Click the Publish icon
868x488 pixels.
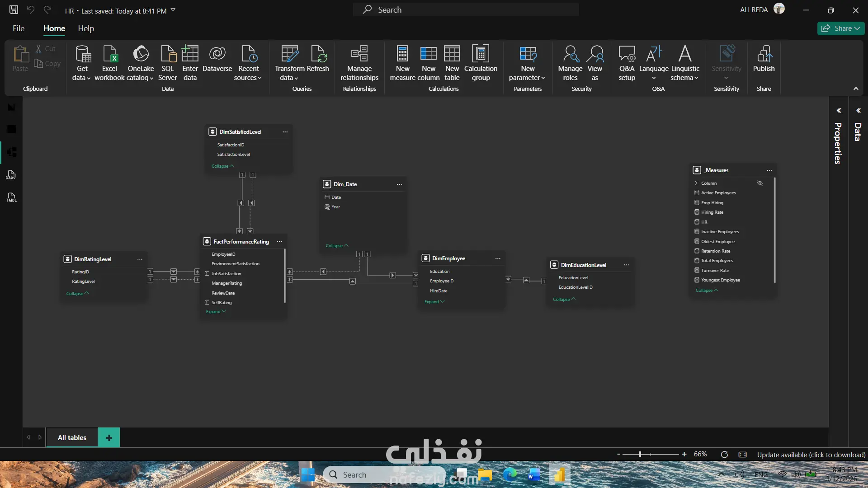tap(764, 54)
